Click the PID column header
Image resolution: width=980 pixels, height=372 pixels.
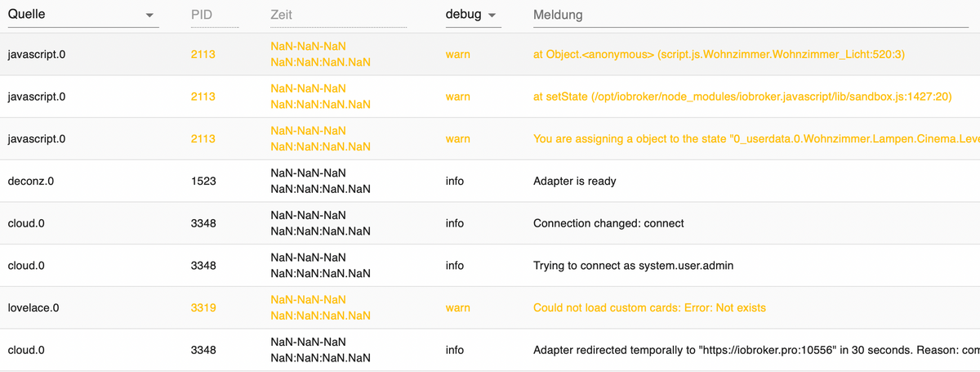point(202,16)
